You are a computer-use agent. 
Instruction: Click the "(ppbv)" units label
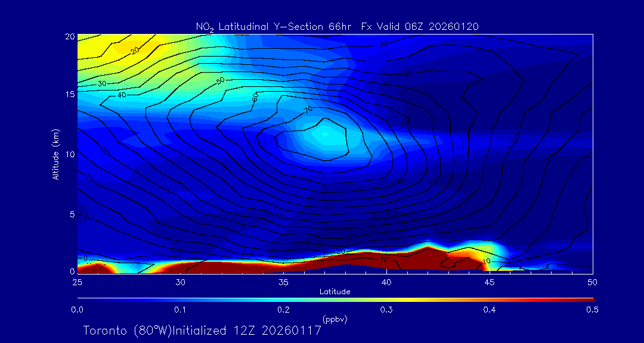[335, 318]
